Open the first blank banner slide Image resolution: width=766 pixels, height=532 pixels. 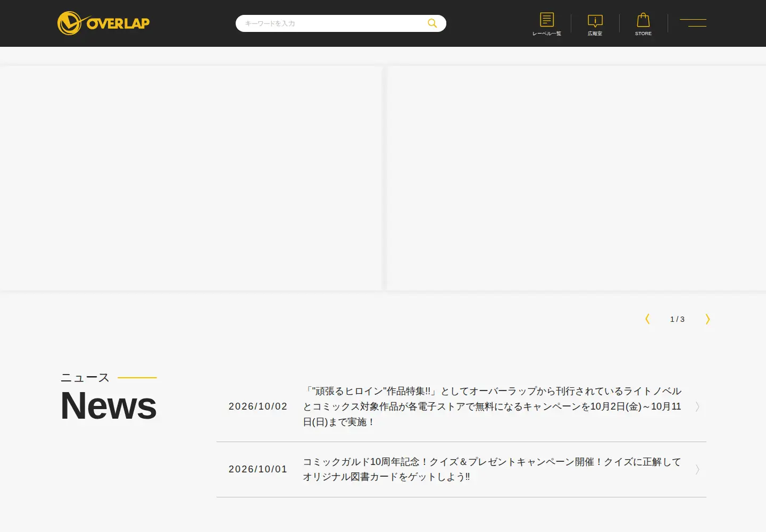[190, 178]
